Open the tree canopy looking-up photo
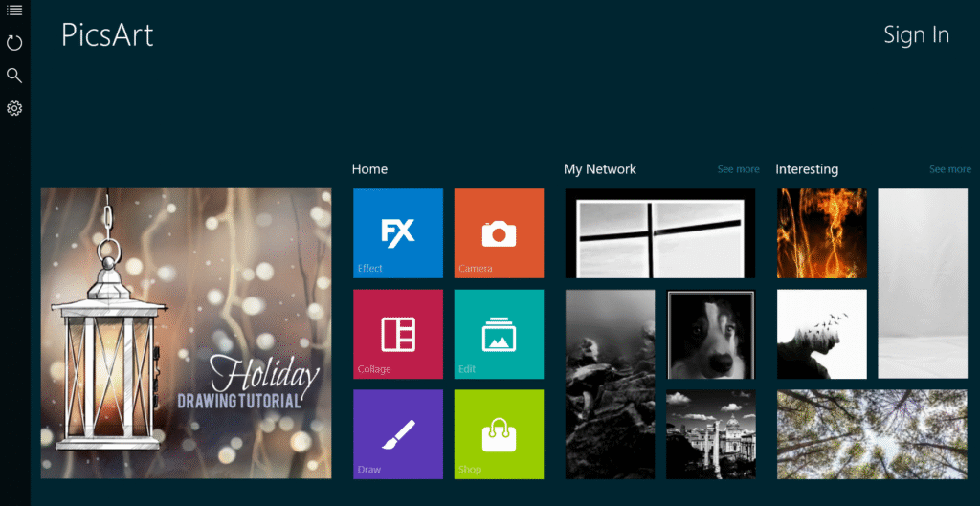Image resolution: width=980 pixels, height=506 pixels. tap(872, 434)
